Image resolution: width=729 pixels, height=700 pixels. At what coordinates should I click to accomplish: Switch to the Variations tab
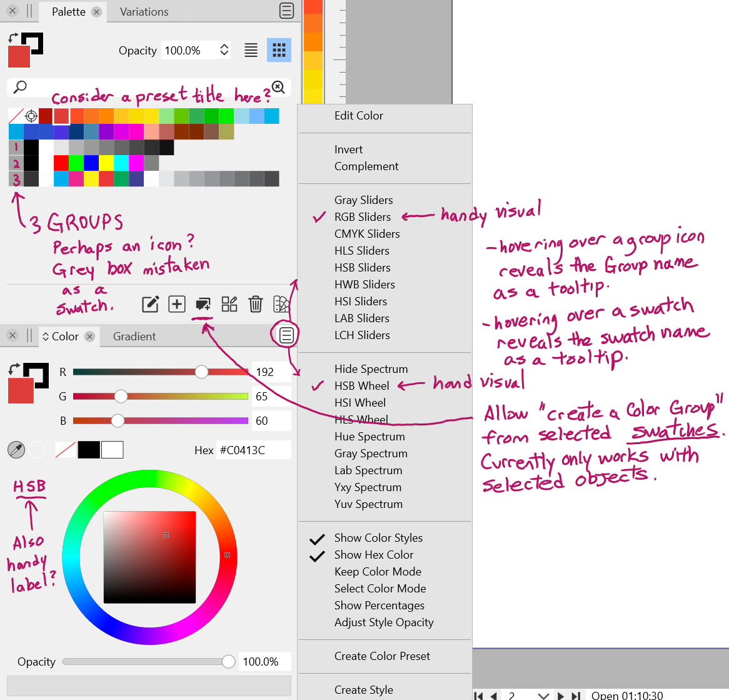point(144,12)
